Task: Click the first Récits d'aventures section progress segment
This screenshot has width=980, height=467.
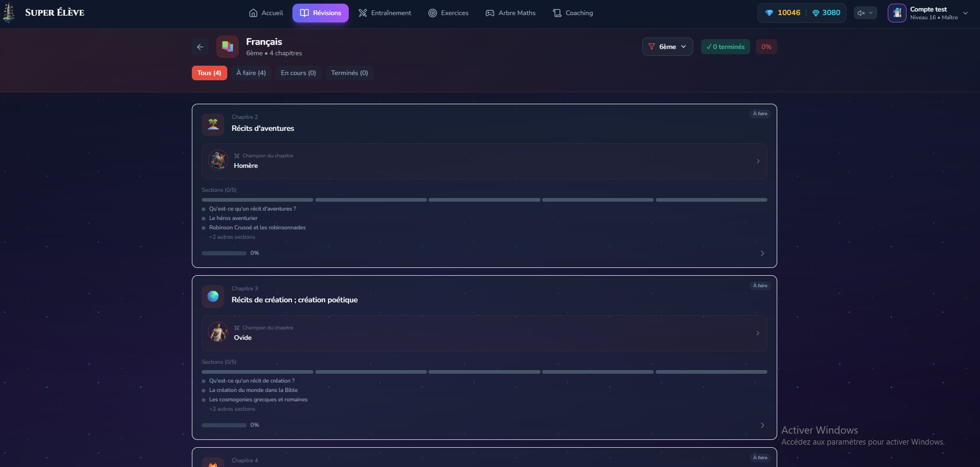Action: click(x=257, y=200)
